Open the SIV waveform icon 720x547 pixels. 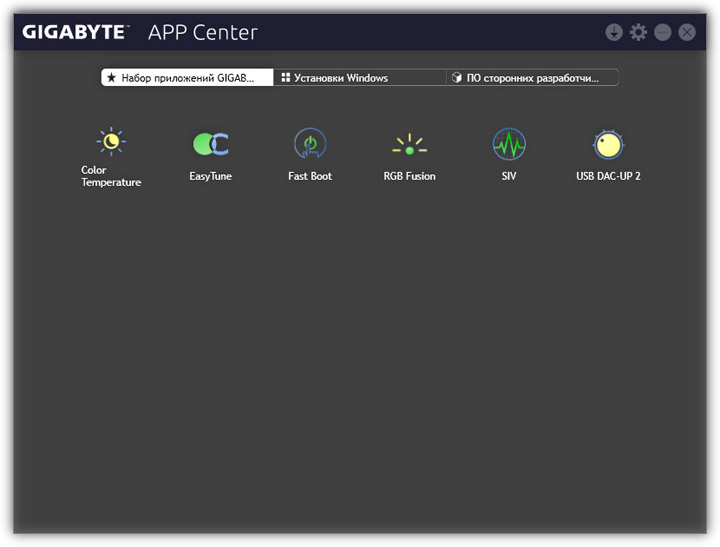click(x=509, y=144)
